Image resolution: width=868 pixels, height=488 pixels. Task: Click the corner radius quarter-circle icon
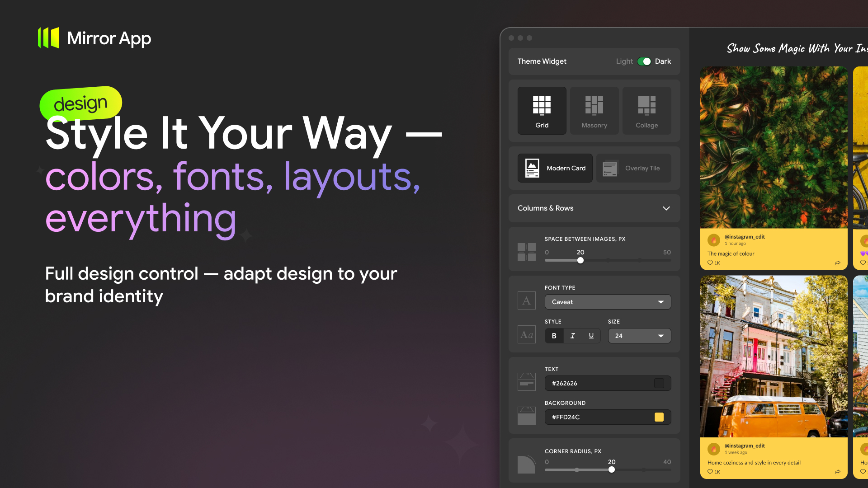526,464
